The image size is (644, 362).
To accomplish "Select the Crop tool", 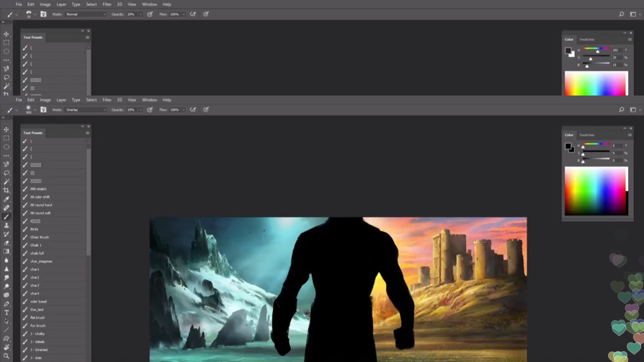I will pos(6,190).
